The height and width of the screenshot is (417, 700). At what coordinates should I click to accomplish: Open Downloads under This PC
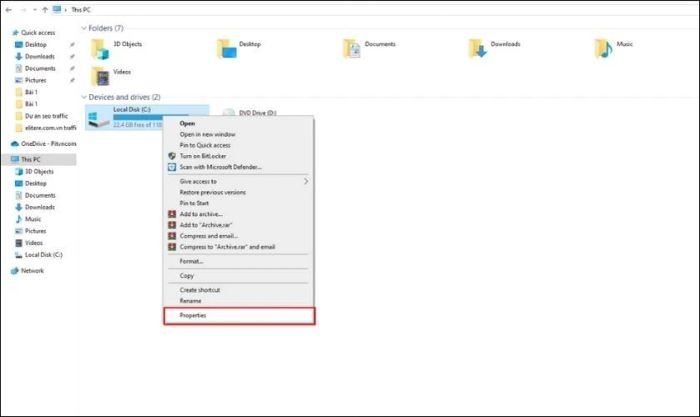pos(40,207)
